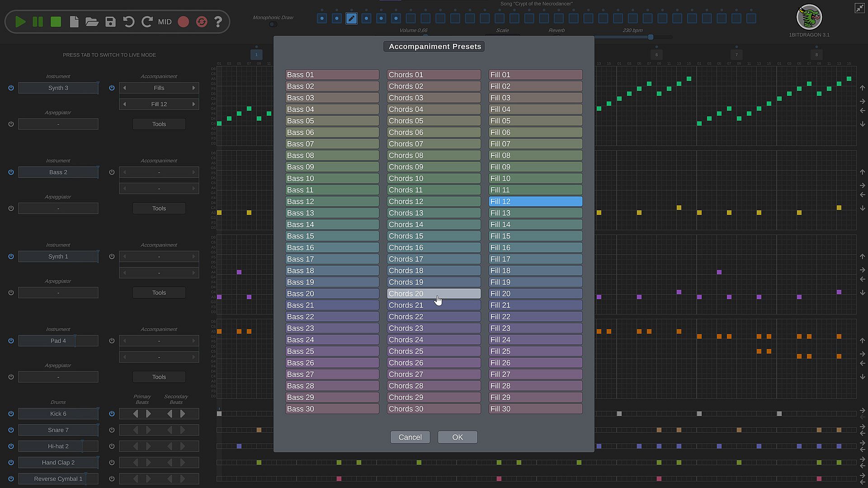
Task: Click the green Stop button
Action: click(56, 22)
